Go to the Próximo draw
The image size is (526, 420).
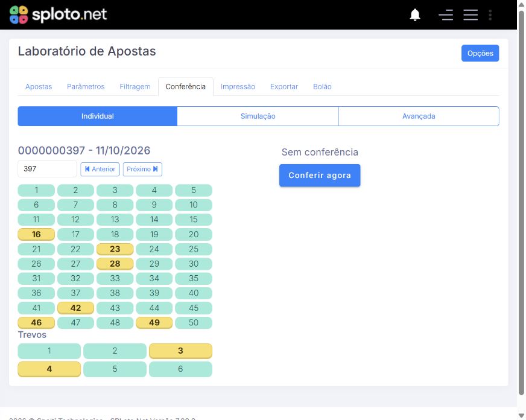tap(142, 169)
